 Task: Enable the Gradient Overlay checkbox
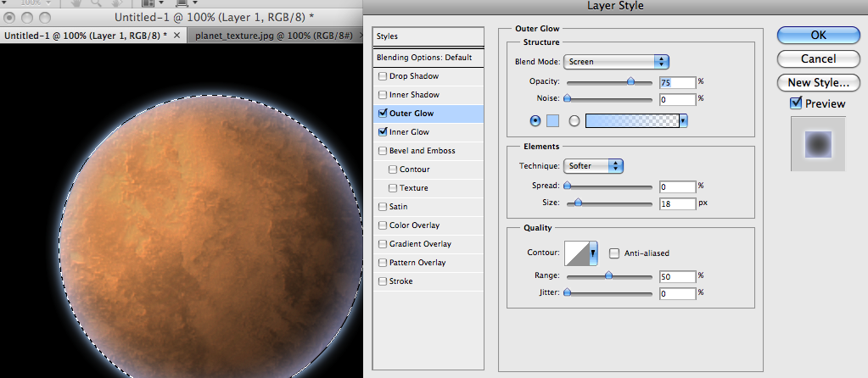pyautogui.click(x=383, y=244)
